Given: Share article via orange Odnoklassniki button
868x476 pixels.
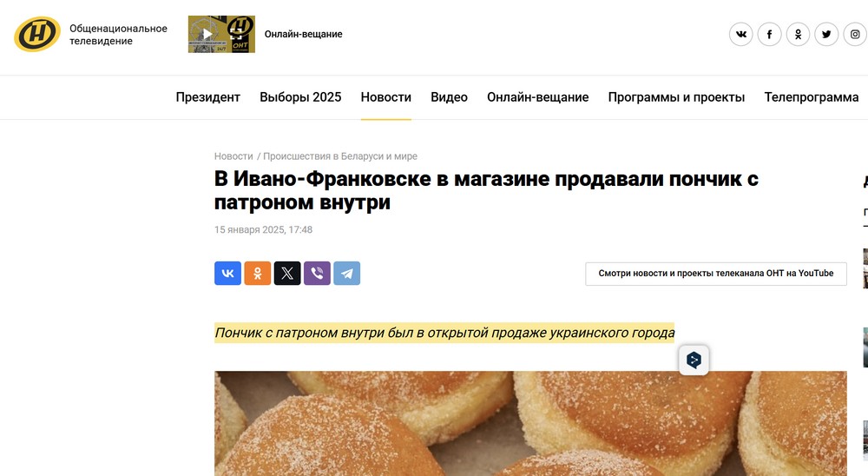Looking at the screenshot, I should click(x=258, y=274).
